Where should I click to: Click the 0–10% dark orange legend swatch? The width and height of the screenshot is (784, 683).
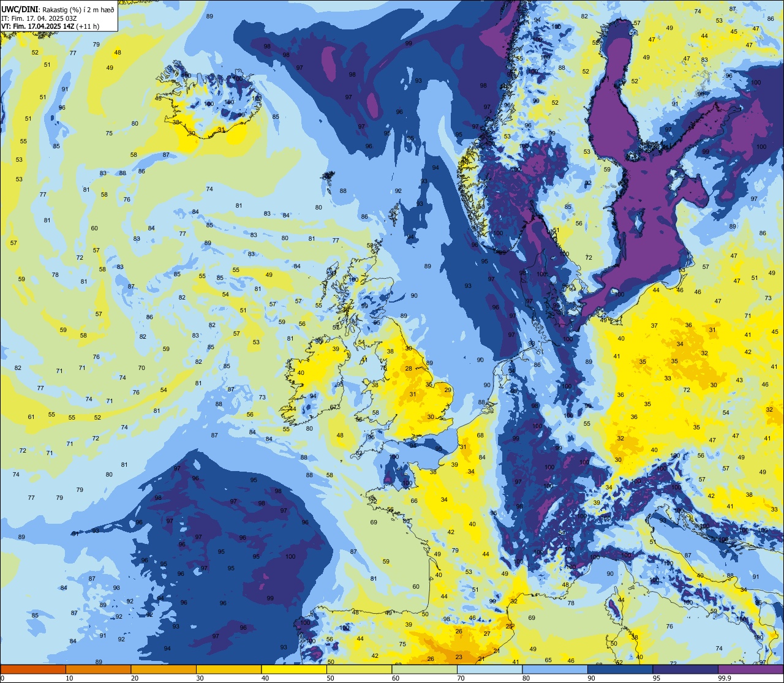tap(33, 670)
